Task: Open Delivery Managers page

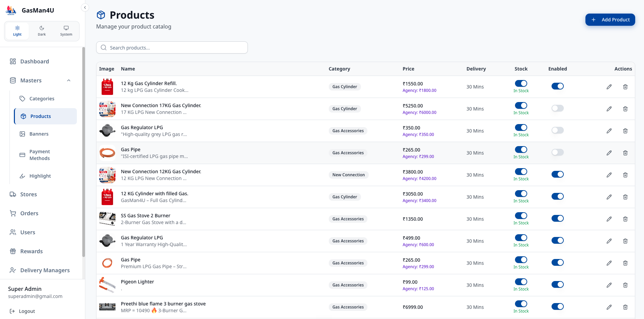Action: pyautogui.click(x=42, y=270)
